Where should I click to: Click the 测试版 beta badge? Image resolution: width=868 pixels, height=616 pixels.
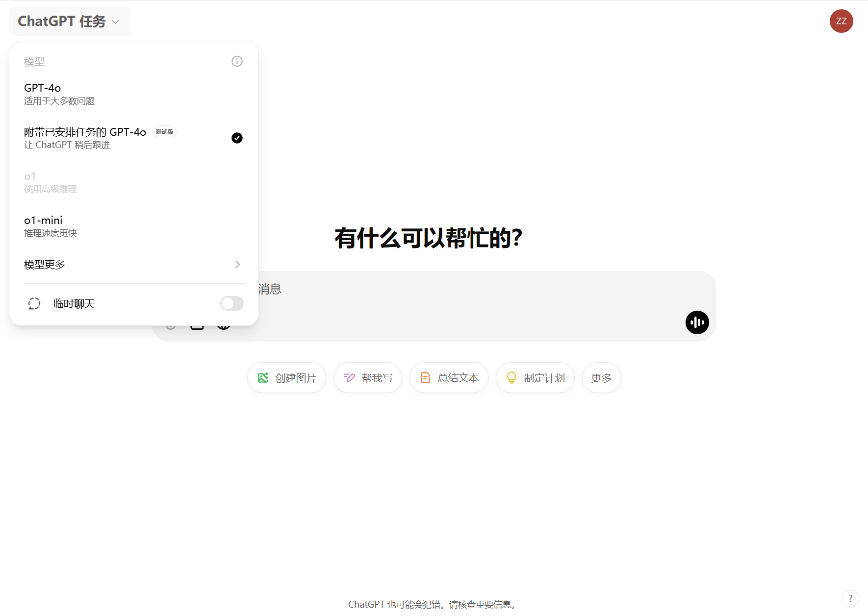164,132
